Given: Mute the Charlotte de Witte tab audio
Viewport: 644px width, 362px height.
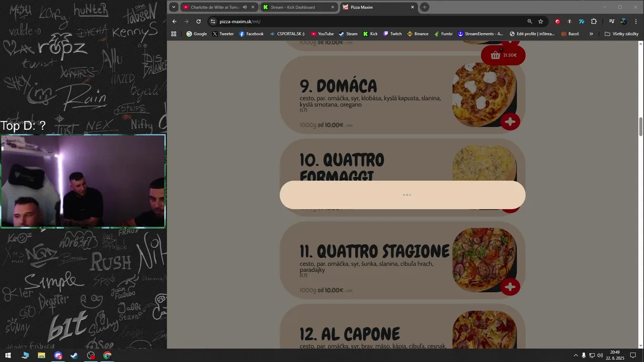Looking at the screenshot, I should point(245,7).
